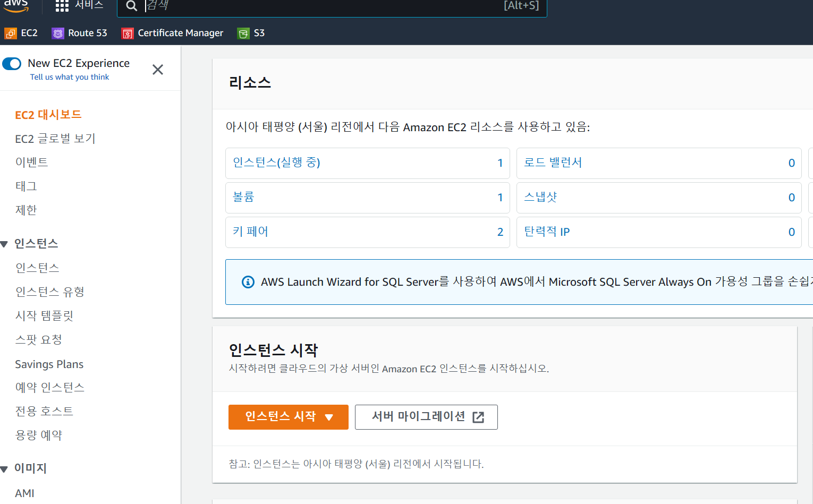Close the New EC2 Experience notice
This screenshot has width=813, height=504.
tap(158, 70)
